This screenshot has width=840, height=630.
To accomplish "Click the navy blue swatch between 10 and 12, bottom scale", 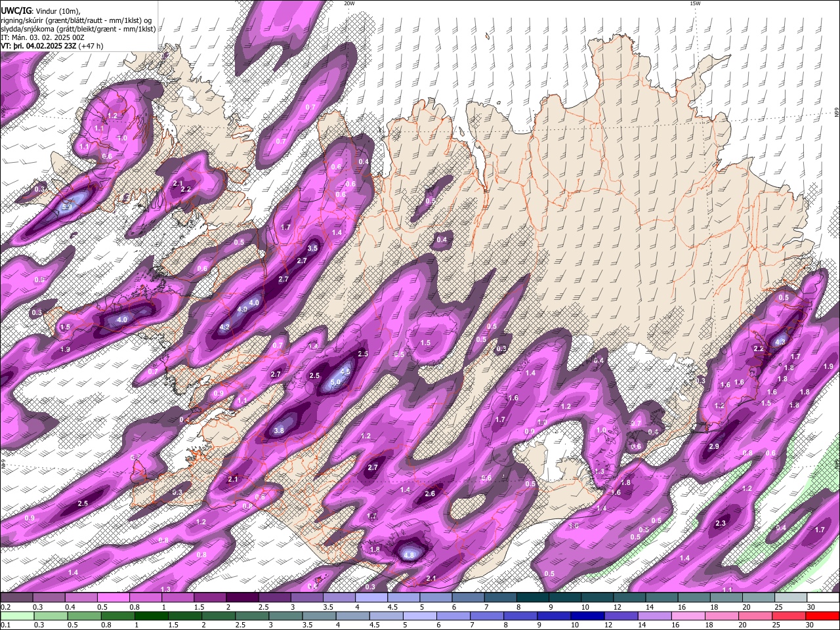I will pos(586,616).
